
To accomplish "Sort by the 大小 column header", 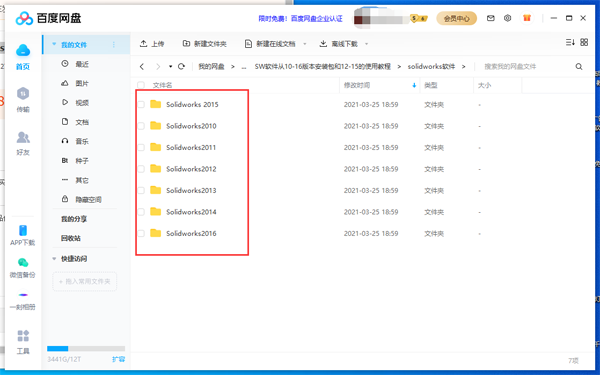I will click(x=484, y=85).
